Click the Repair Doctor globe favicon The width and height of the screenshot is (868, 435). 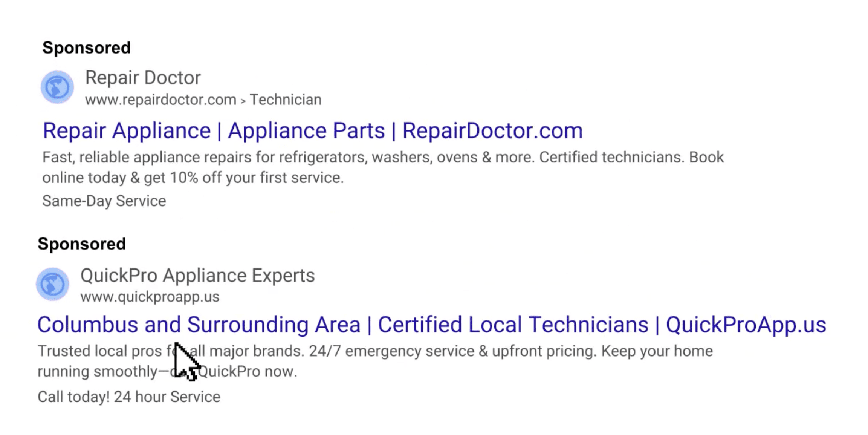coord(57,87)
